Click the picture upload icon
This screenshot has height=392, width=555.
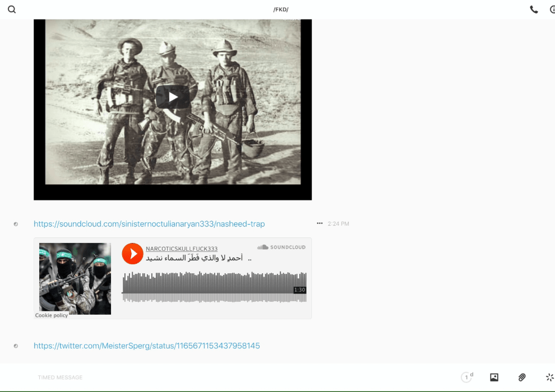tap(494, 377)
